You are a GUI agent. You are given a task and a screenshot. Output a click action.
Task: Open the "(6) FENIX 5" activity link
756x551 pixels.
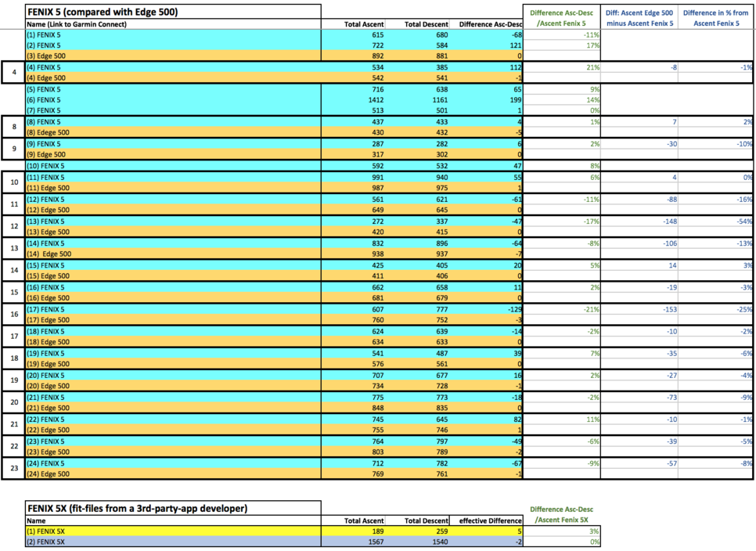[44, 100]
